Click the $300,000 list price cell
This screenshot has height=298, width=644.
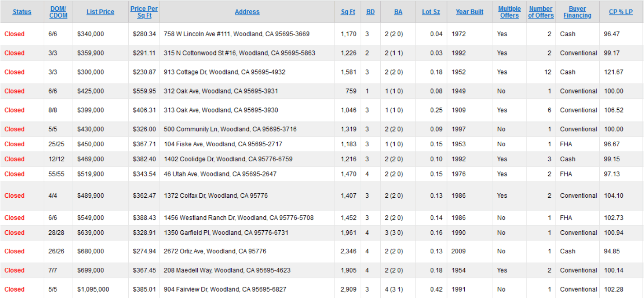click(91, 72)
